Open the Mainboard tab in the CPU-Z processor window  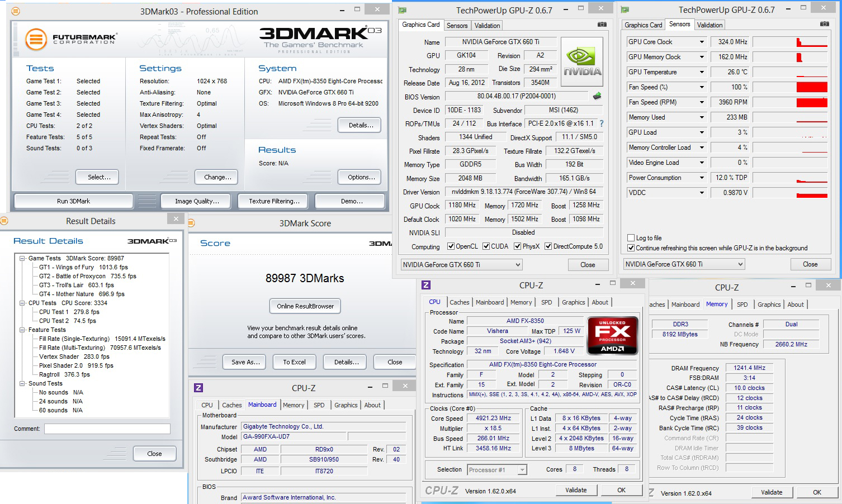[x=490, y=302]
